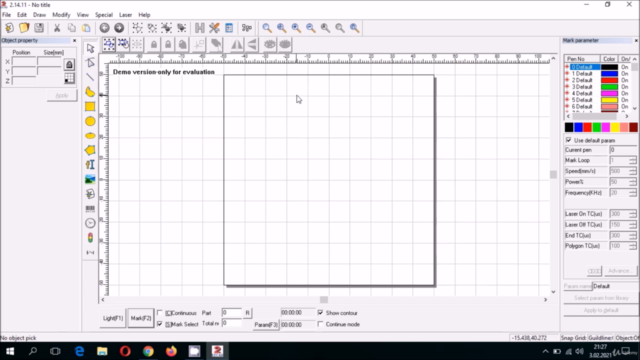Toggle the Show contour checkbox
The width and height of the screenshot is (640, 360).
(x=320, y=313)
